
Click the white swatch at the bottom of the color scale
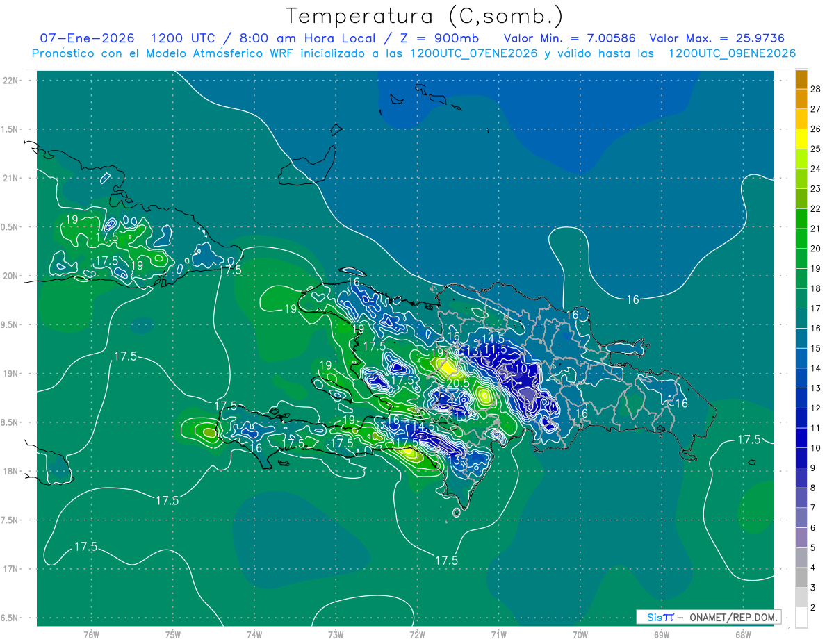(x=801, y=617)
